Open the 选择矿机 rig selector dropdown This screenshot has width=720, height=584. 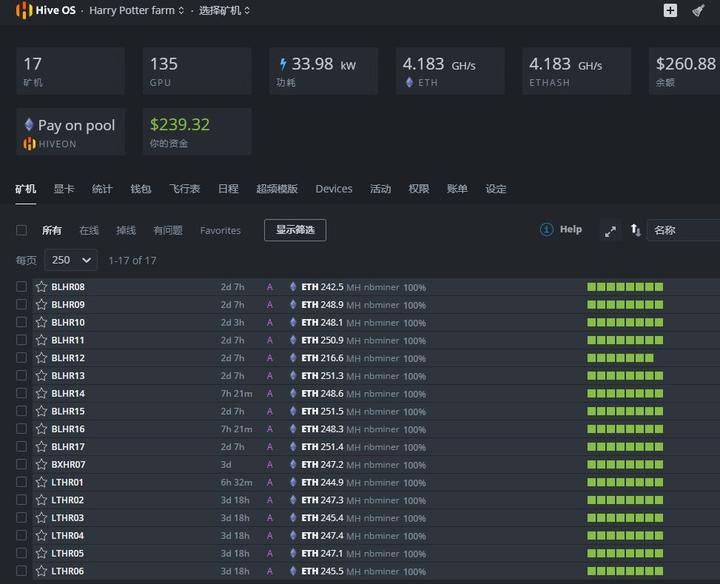pyautogui.click(x=224, y=11)
